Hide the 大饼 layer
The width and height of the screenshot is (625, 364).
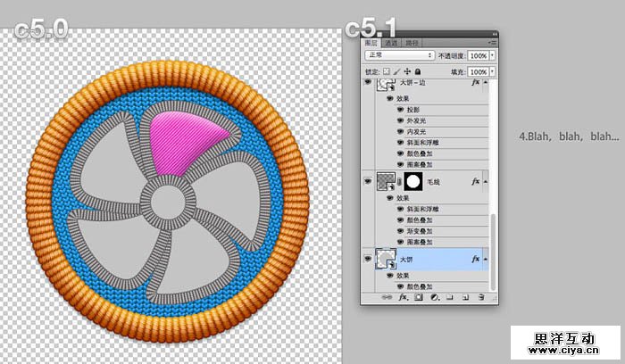[368, 260]
